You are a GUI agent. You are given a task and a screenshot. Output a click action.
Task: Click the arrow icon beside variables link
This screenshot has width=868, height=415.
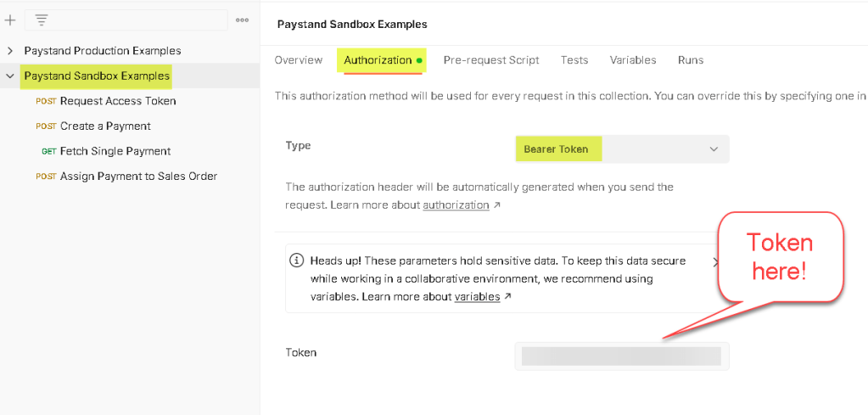507,297
